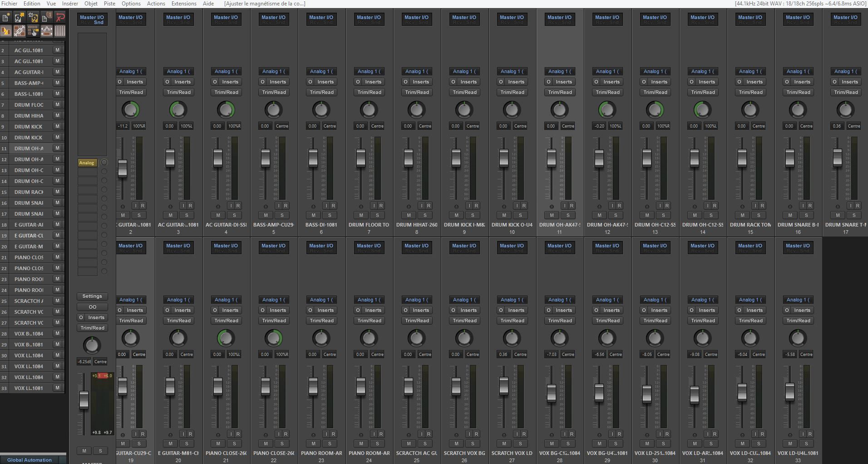This screenshot has width=868, height=464.
Task: Solo the BASS-DI-1081 mixer channel
Action: [x=330, y=215]
